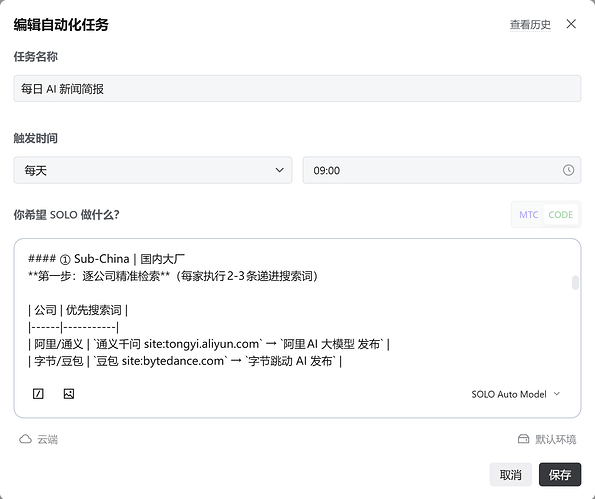The height and width of the screenshot is (499, 595).
Task: Click inside the prompt text on Sub-China line
Action: [x=106, y=259]
